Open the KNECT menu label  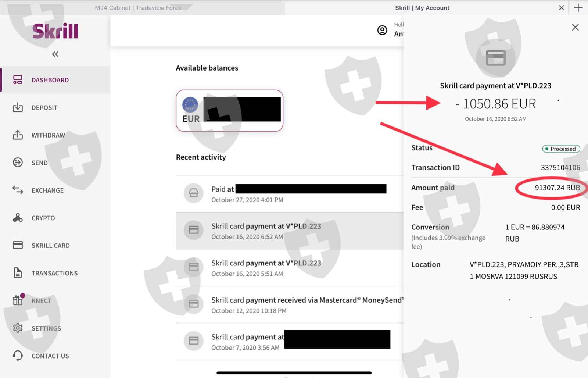coord(41,301)
